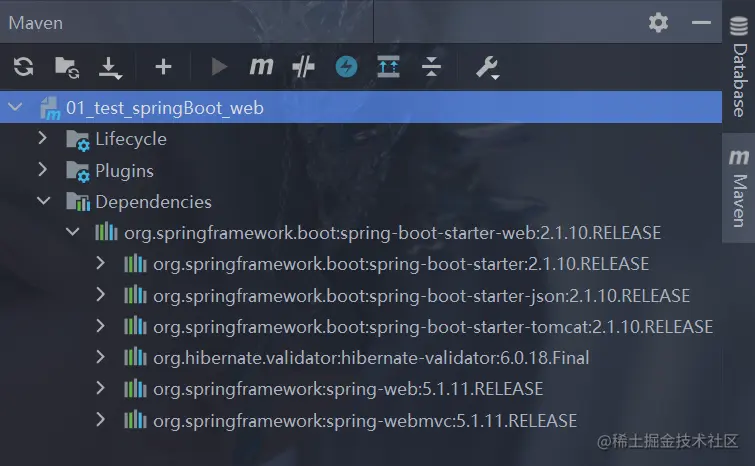Click library icon of spring-boot-starter-web
Image resolution: width=755 pixels, height=466 pixels.
[x=106, y=232]
